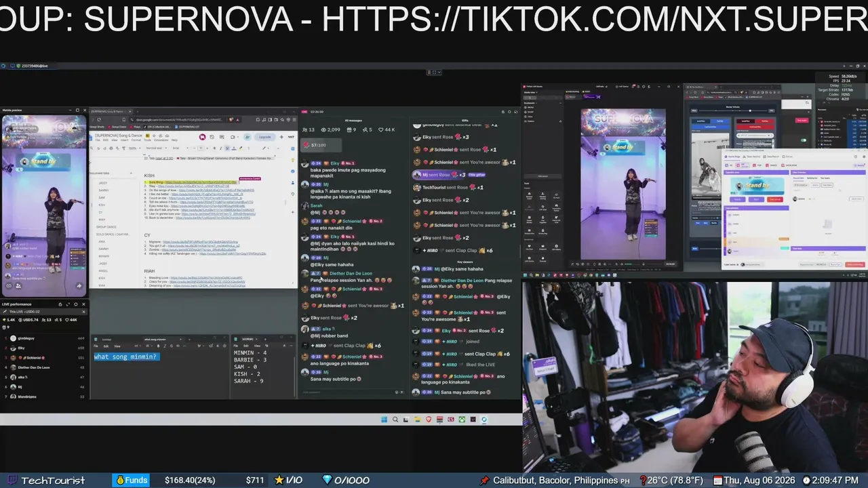Select the Untitled tab in Notepad
This screenshot has width=868, height=488.
click(107, 339)
